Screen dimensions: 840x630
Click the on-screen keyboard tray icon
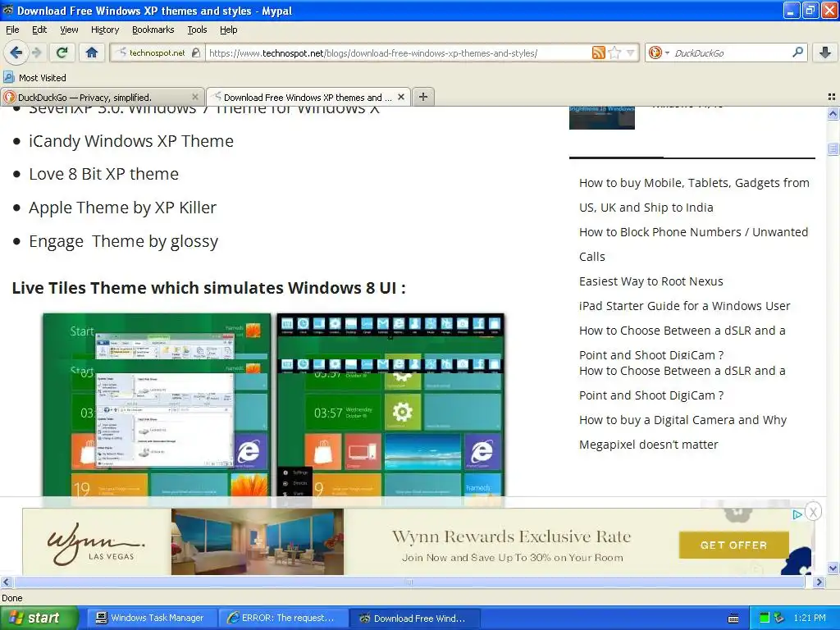pyautogui.click(x=733, y=619)
